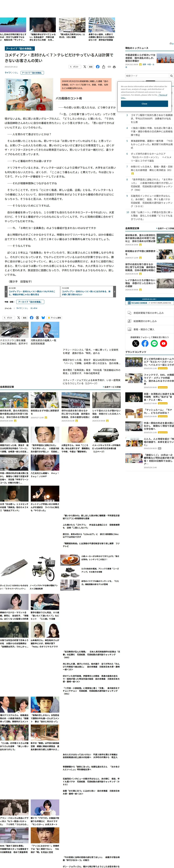Image resolution: width=174 pixels, height=868 pixels.
Task: Share the article on X (top icon)
Action: (x=85, y=67)
